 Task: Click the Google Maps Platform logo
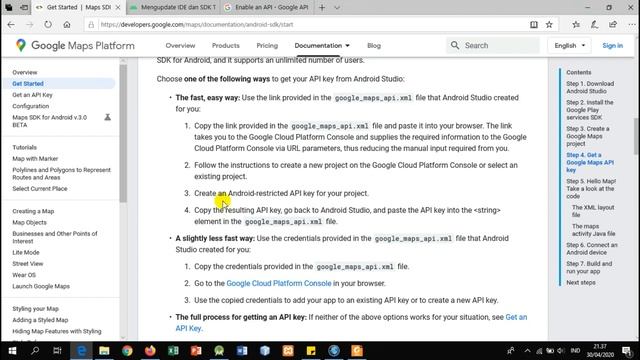point(75,45)
